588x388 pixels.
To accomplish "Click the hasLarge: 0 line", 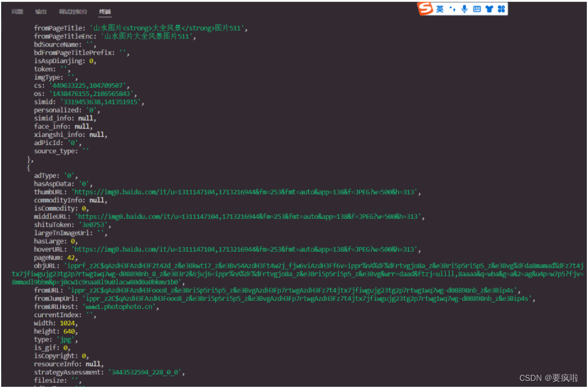I will (56, 241).
